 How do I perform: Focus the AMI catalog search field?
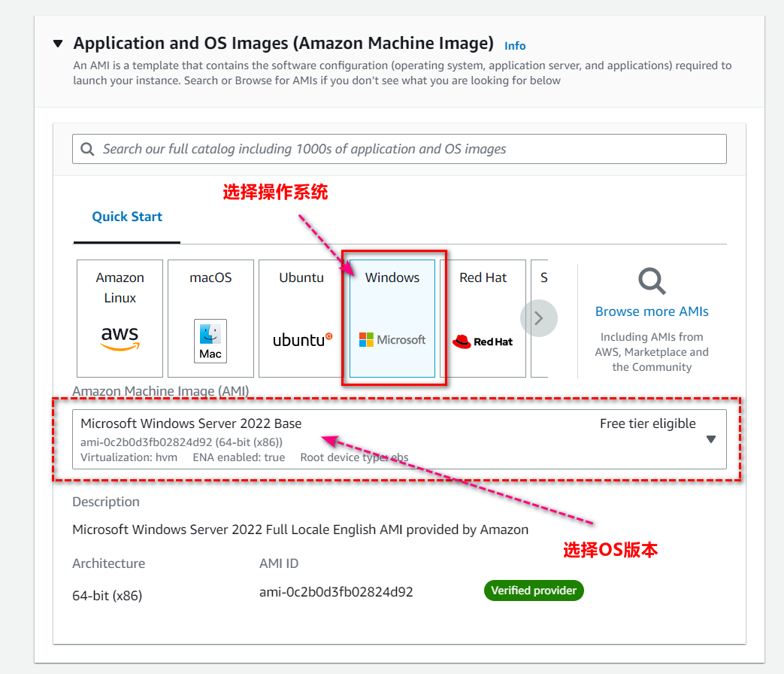399,149
